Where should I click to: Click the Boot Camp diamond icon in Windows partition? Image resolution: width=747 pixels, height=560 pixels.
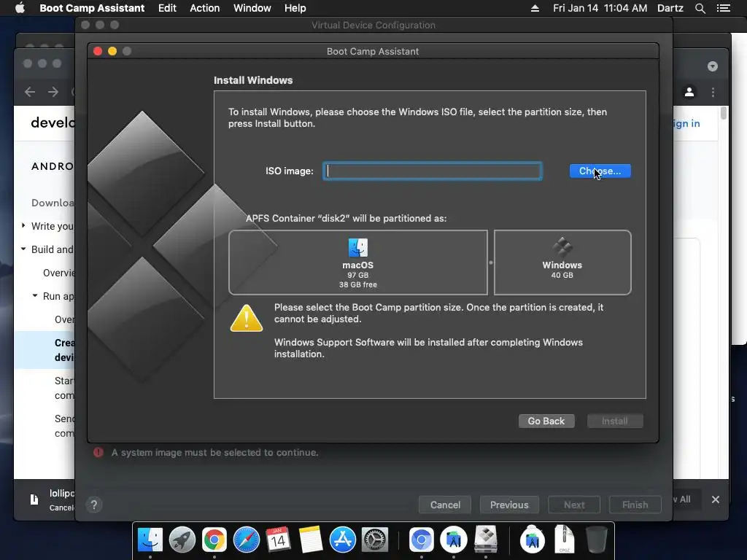point(562,246)
